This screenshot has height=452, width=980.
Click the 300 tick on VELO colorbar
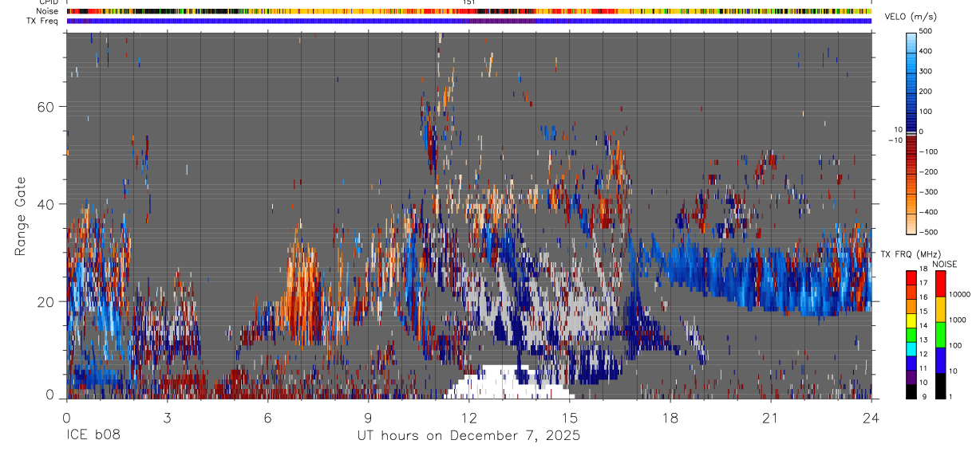(x=927, y=71)
